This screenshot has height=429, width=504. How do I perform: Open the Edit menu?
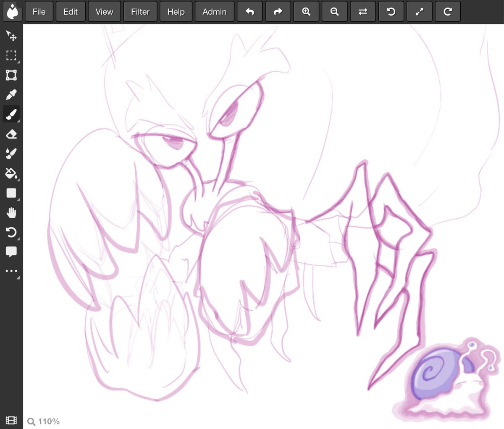(71, 12)
